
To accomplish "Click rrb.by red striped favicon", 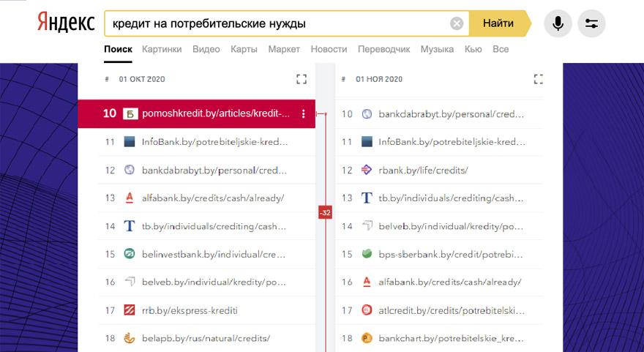I will pyautogui.click(x=130, y=310).
